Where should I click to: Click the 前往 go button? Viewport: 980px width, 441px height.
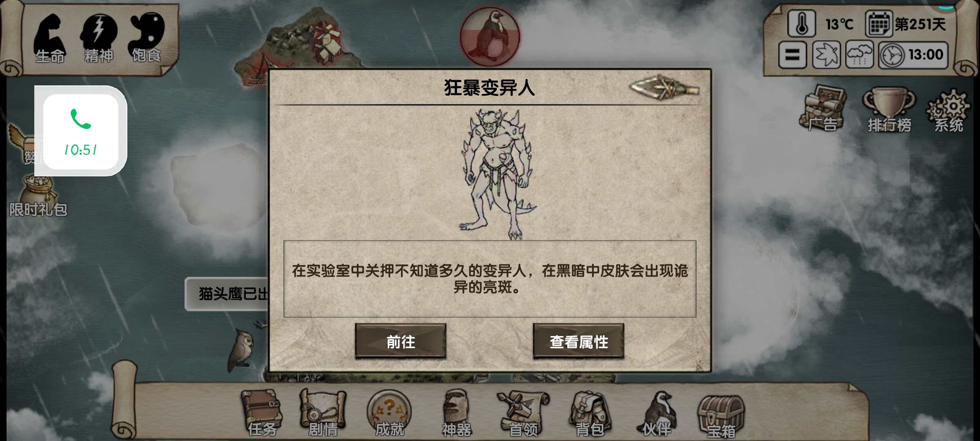tap(401, 341)
